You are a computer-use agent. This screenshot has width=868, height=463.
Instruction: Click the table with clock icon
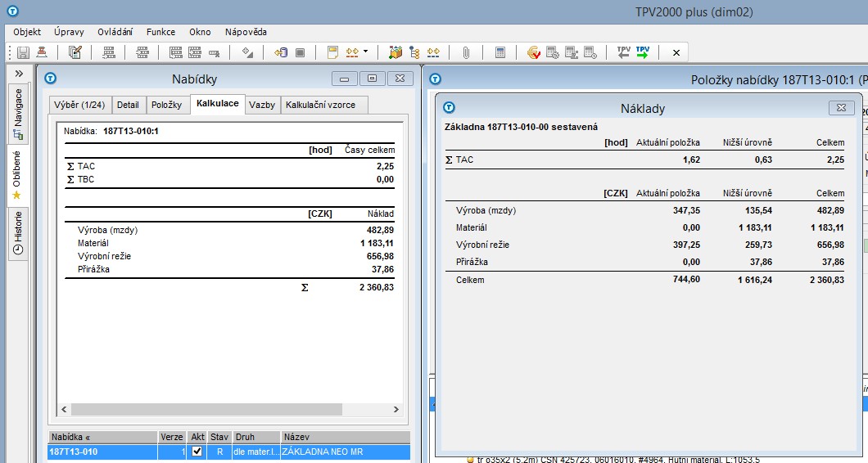pos(590,52)
